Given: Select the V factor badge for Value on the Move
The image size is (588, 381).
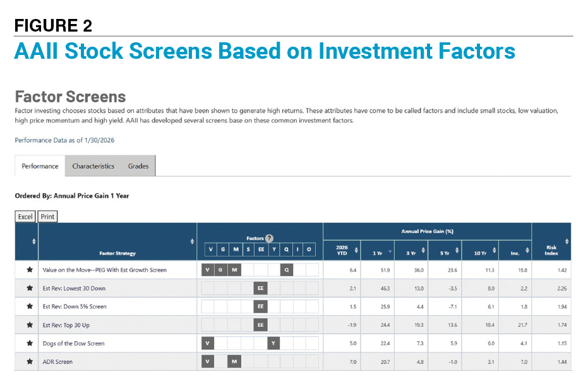Looking at the screenshot, I should coord(207,269).
